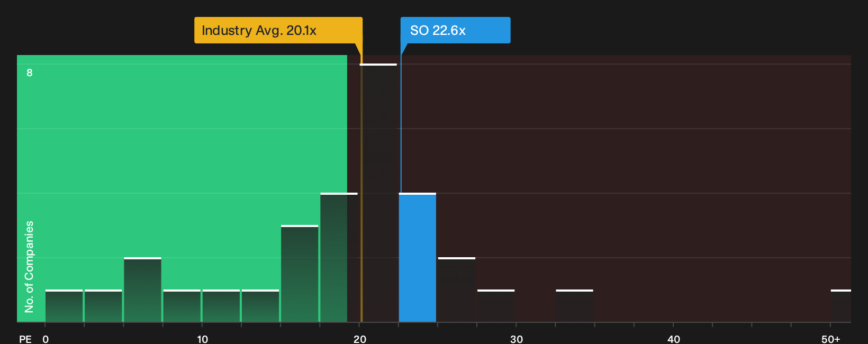The width and height of the screenshot is (868, 344).
Task: Click the SO 22.6x label
Action: click(x=455, y=30)
